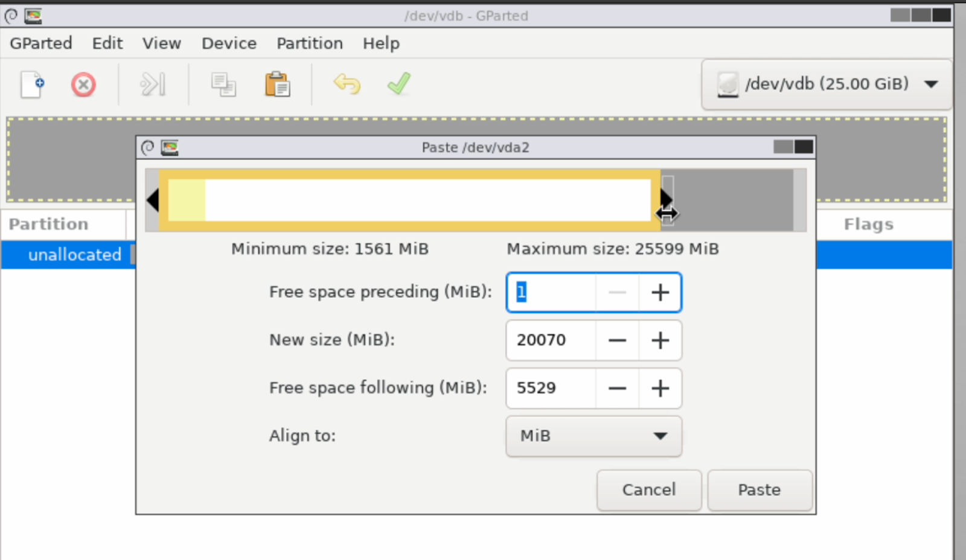Click the New partition toolbar icon
Screen dimensions: 966x560
(x=33, y=84)
